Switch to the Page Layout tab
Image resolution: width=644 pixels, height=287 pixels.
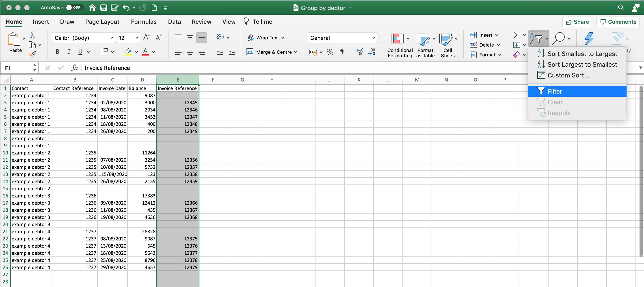[x=102, y=22]
